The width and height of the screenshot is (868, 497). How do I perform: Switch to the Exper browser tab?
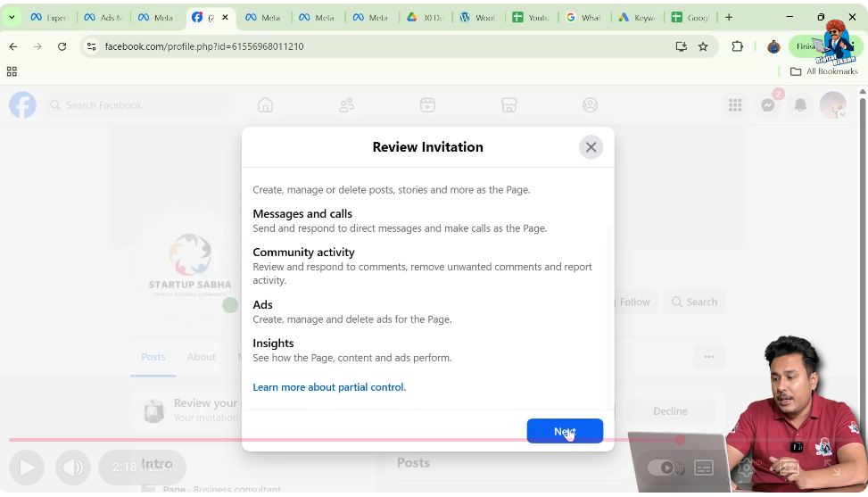pos(49,17)
